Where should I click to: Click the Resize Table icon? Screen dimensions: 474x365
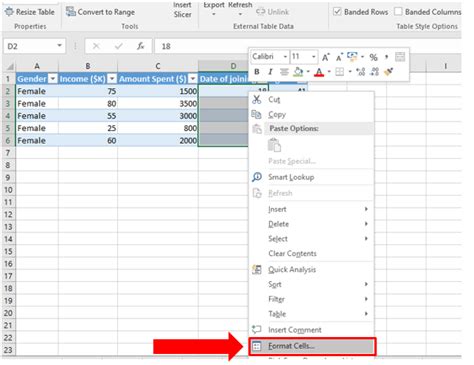[9, 12]
